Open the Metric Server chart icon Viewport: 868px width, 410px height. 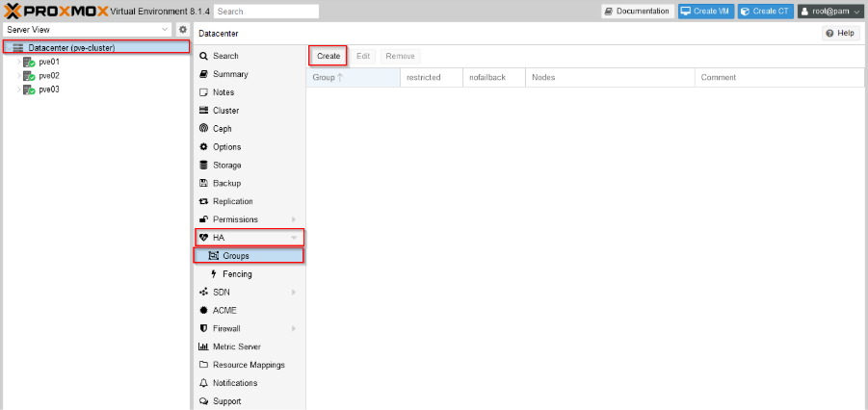coord(203,347)
